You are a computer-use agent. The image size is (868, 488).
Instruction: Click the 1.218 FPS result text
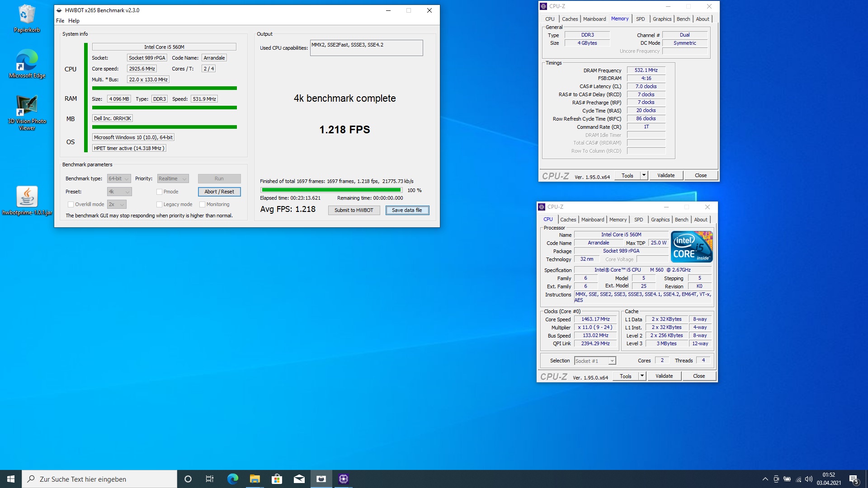point(344,130)
